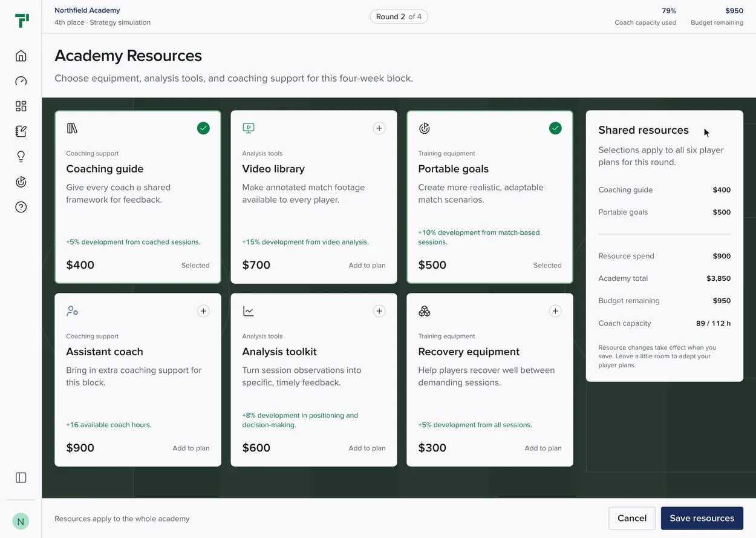This screenshot has height=538, width=756.
Task: Click the "Resource spend" row label
Action: [626, 256]
